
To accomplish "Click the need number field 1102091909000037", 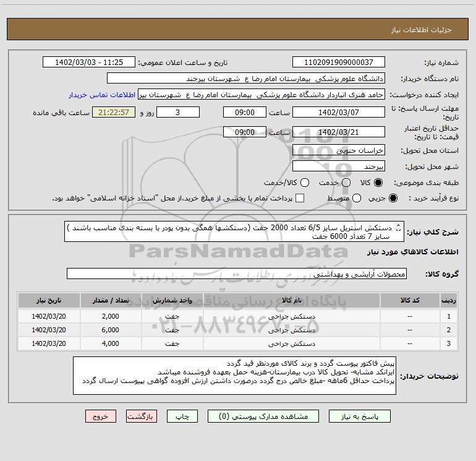I will tap(339, 62).
